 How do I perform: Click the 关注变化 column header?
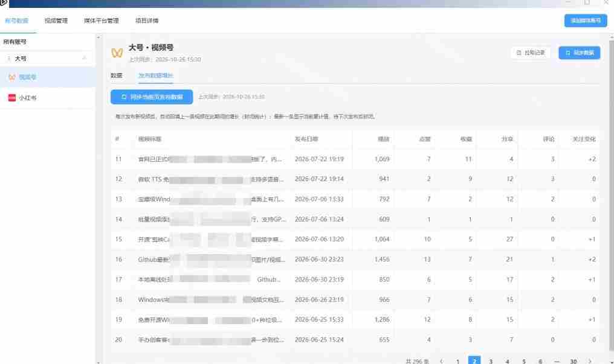pos(584,139)
